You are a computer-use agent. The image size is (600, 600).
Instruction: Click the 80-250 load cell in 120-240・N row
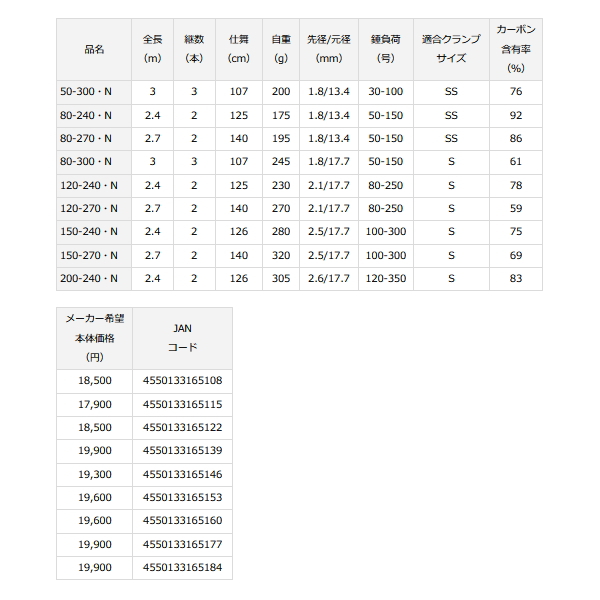click(x=386, y=186)
